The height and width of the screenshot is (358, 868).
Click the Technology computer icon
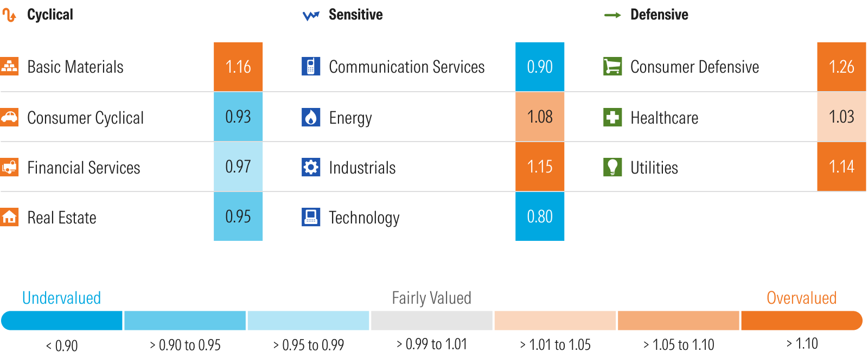point(310,217)
